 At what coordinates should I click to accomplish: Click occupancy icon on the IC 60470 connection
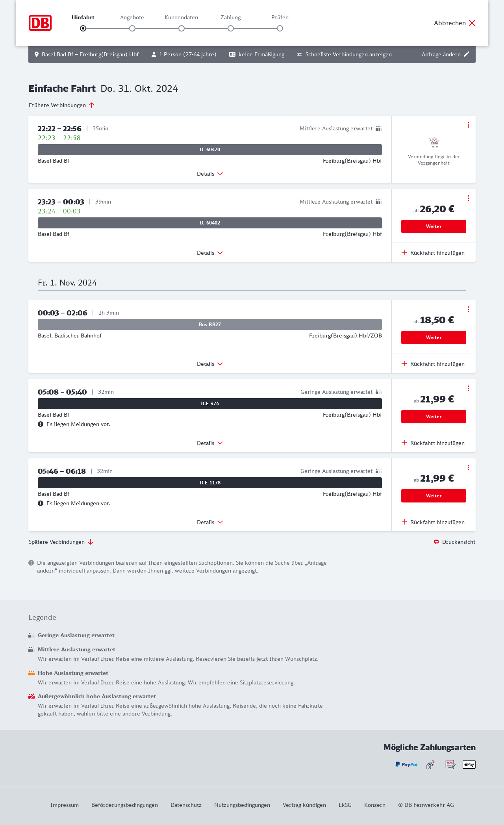point(378,128)
